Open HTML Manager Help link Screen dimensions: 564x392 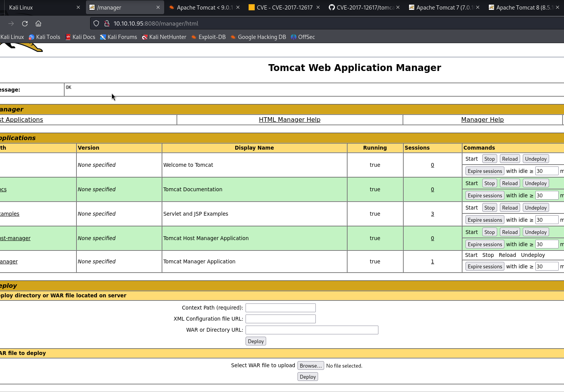289,120
